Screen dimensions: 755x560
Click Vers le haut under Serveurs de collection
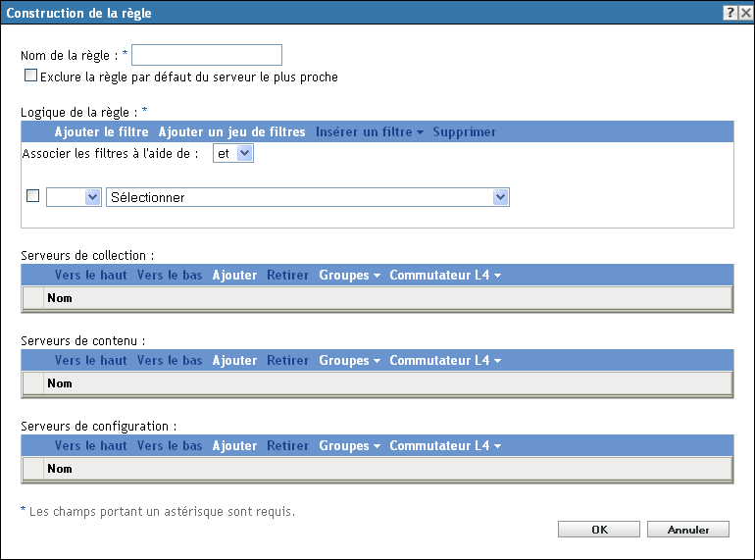[x=90, y=275]
